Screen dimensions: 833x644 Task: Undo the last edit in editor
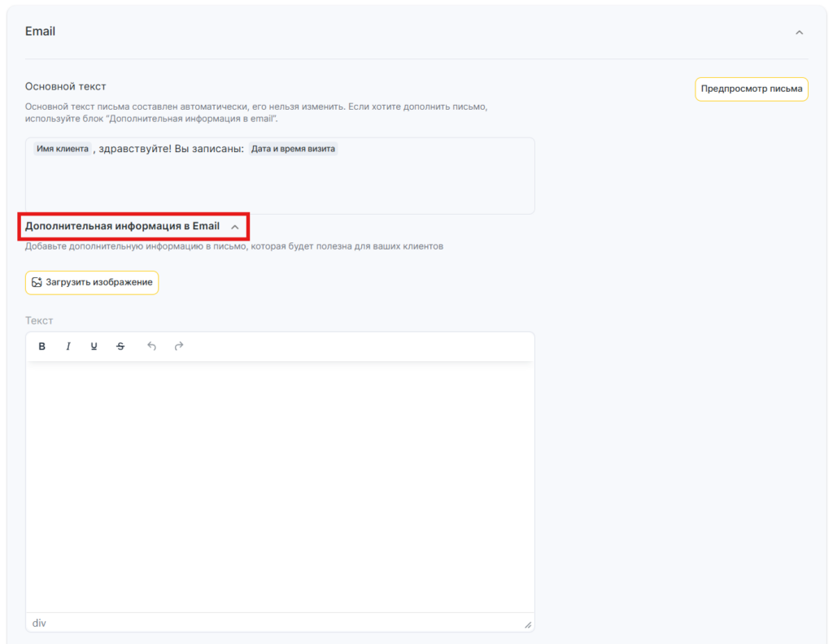click(151, 346)
